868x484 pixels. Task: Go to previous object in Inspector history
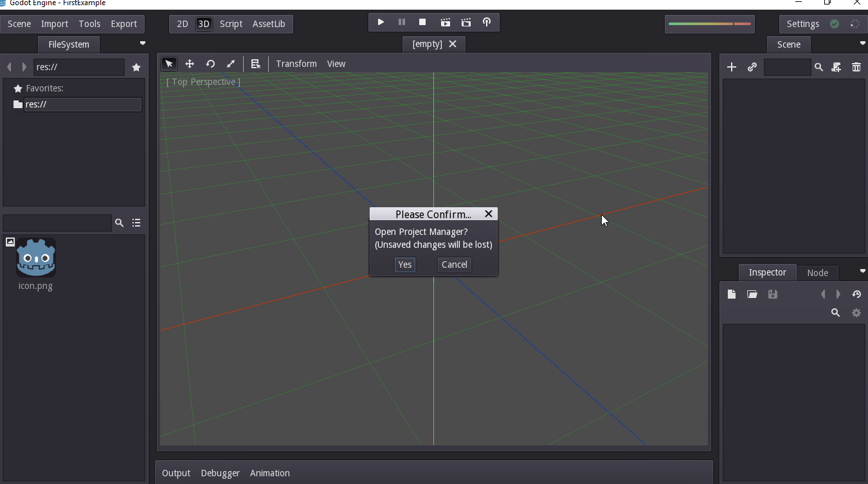[x=823, y=294]
